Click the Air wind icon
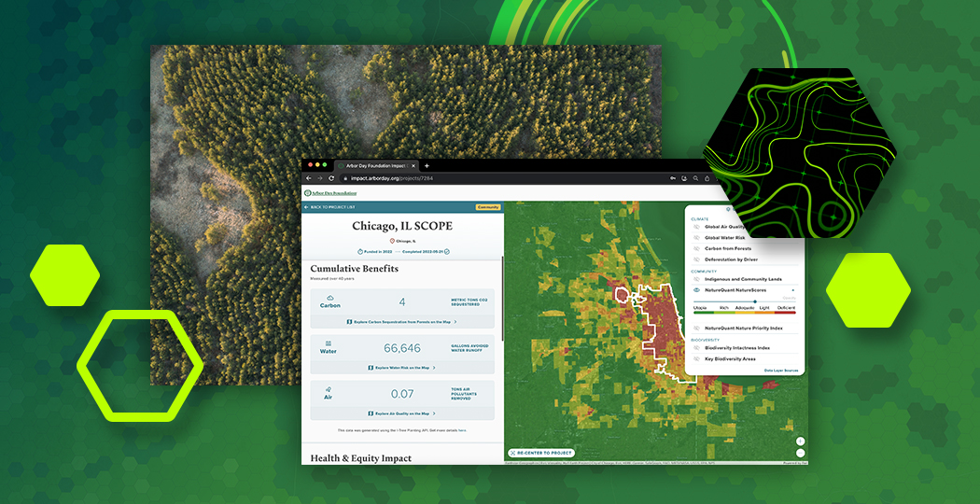This screenshot has height=504, width=980. pyautogui.click(x=329, y=389)
